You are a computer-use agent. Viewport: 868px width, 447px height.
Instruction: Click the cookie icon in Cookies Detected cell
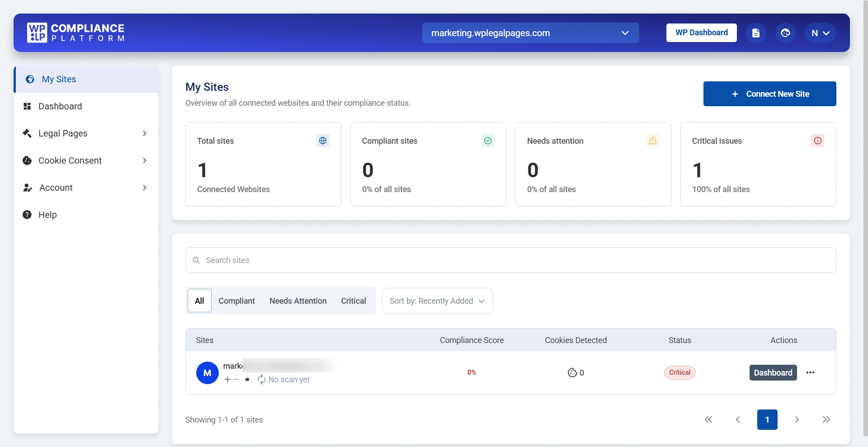click(572, 372)
